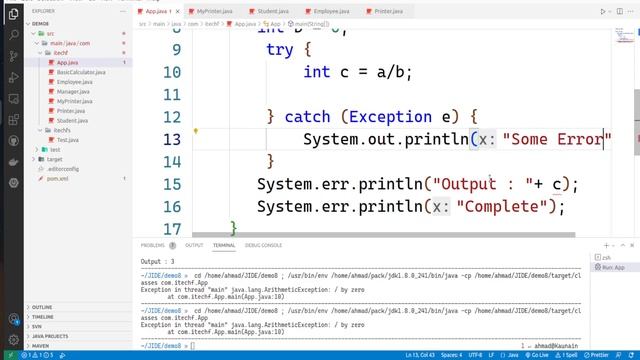Open the Source Control view
The height and width of the screenshot is (360, 640).
[x=13, y=56]
